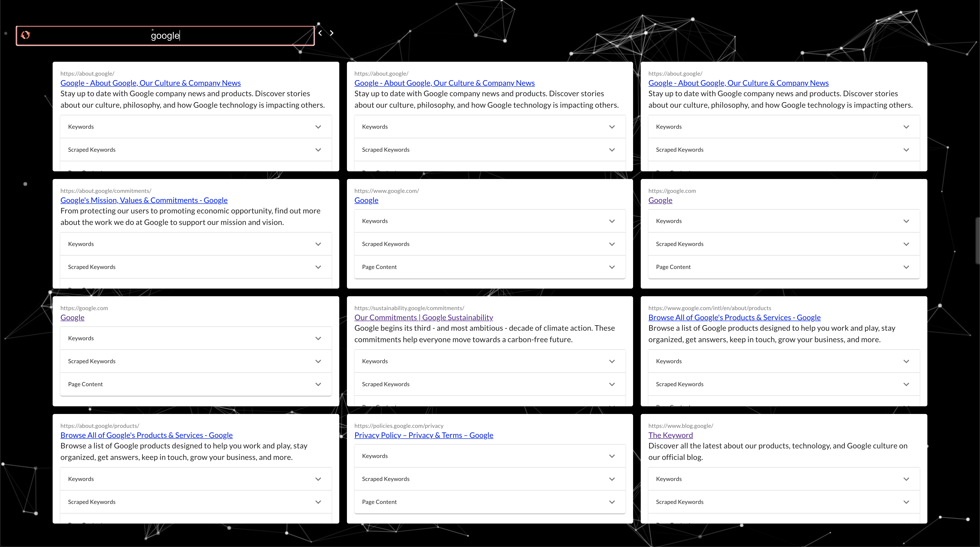
Task: Expand Keywords in www.google.com/intl/en/about/products card
Action: (784, 361)
